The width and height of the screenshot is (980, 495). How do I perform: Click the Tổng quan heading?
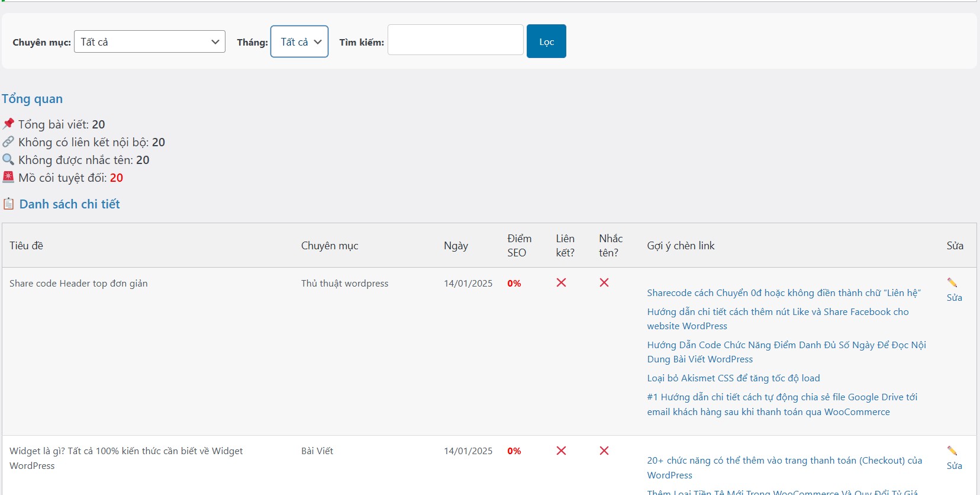(x=32, y=99)
